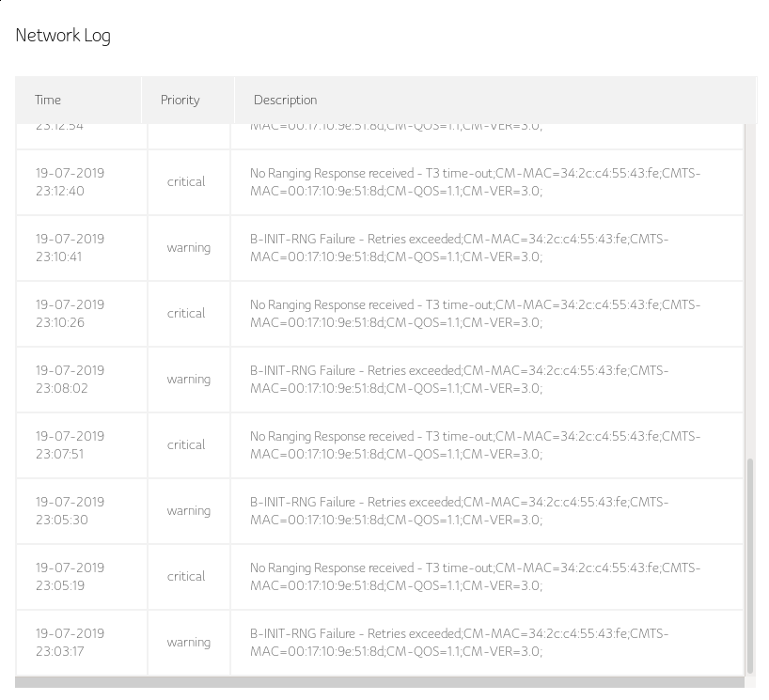
Task: Click the warning priority cell for 23:03:17
Action: [188, 643]
